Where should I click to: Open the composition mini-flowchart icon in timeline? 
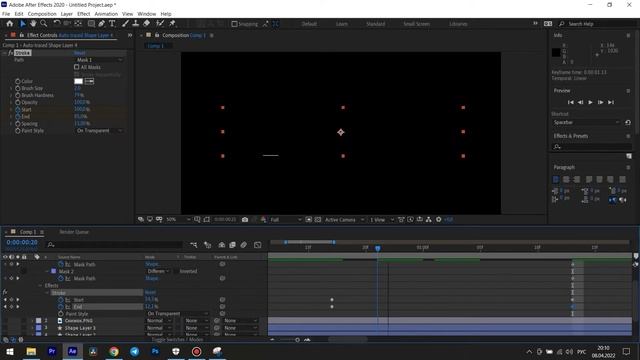pyautogui.click(x=193, y=245)
